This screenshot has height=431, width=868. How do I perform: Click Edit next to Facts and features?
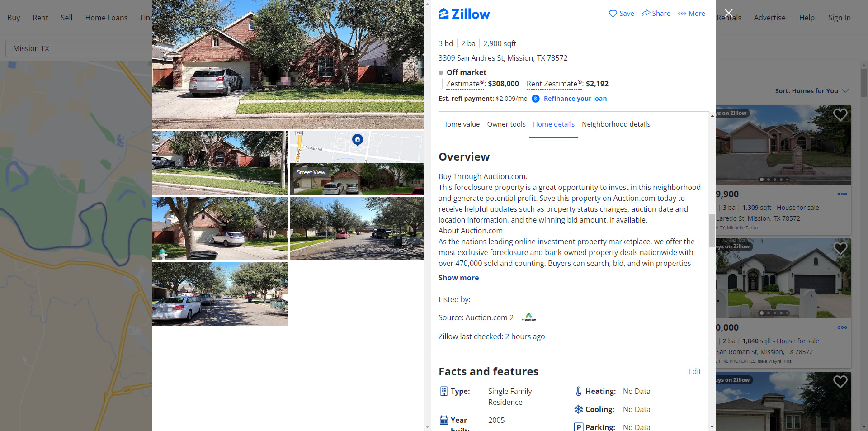694,371
